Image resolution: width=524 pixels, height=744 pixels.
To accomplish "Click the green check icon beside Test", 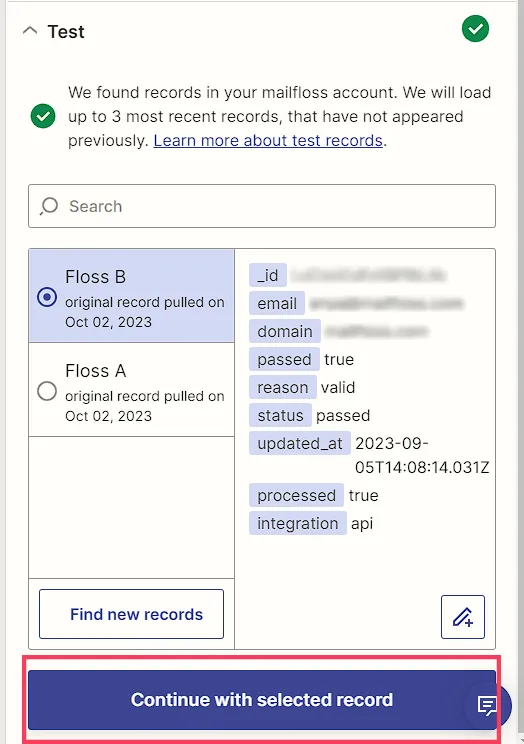I will tap(475, 28).
